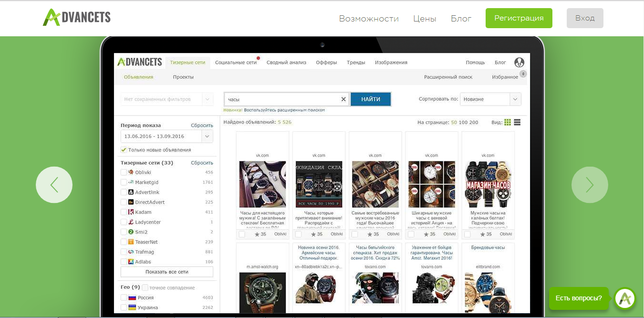This screenshot has width=644, height=318.
Task: Click the Advertlink network icon
Action: pos(131,192)
